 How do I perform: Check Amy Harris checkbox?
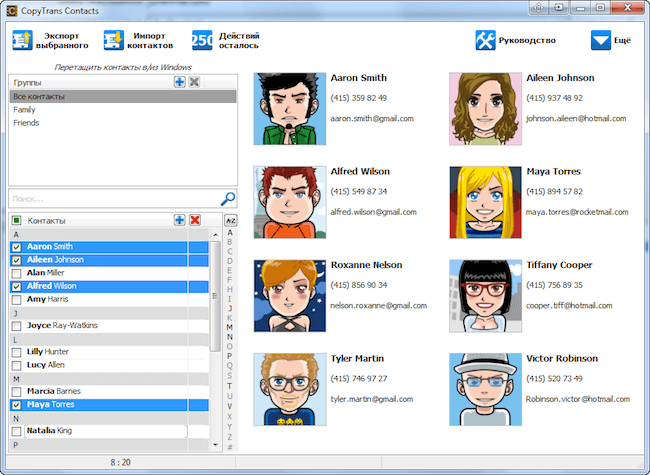(17, 300)
